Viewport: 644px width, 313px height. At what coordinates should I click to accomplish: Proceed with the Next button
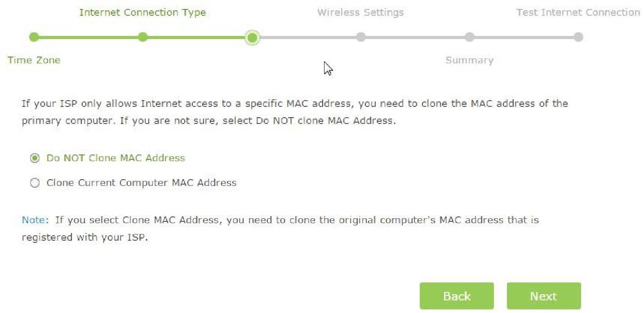(x=543, y=296)
